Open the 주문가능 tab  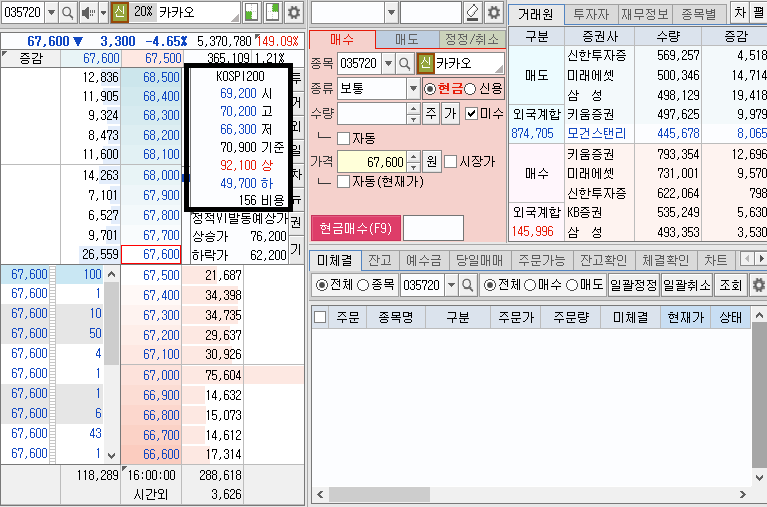pyautogui.click(x=541, y=260)
